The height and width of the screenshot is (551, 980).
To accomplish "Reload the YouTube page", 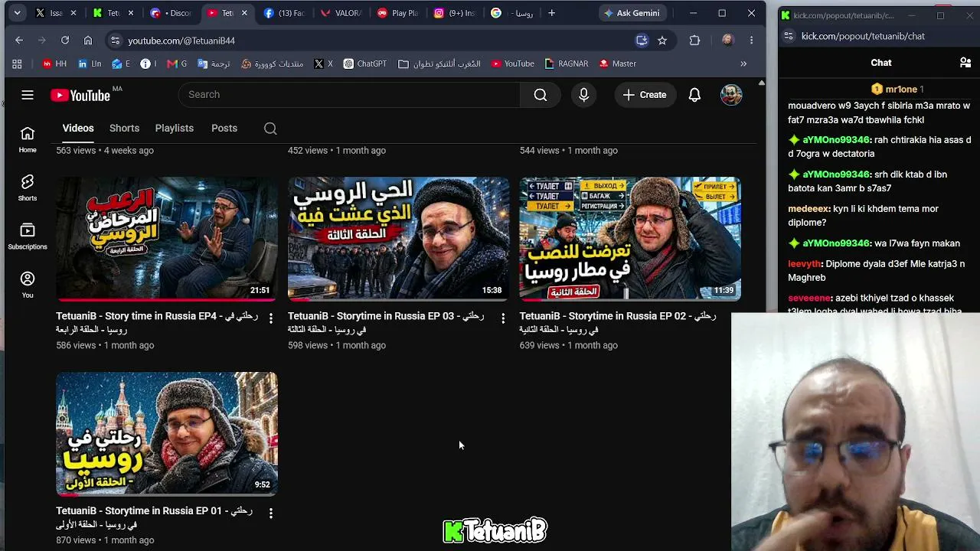I will [65, 41].
